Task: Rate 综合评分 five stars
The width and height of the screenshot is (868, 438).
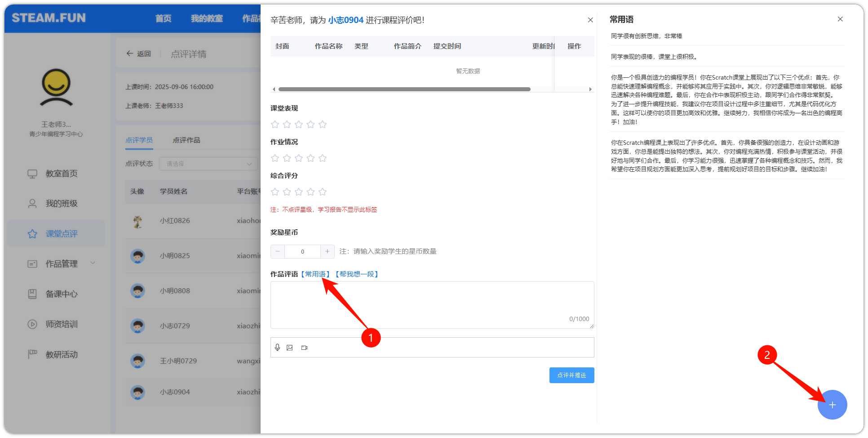Action: [x=323, y=192]
